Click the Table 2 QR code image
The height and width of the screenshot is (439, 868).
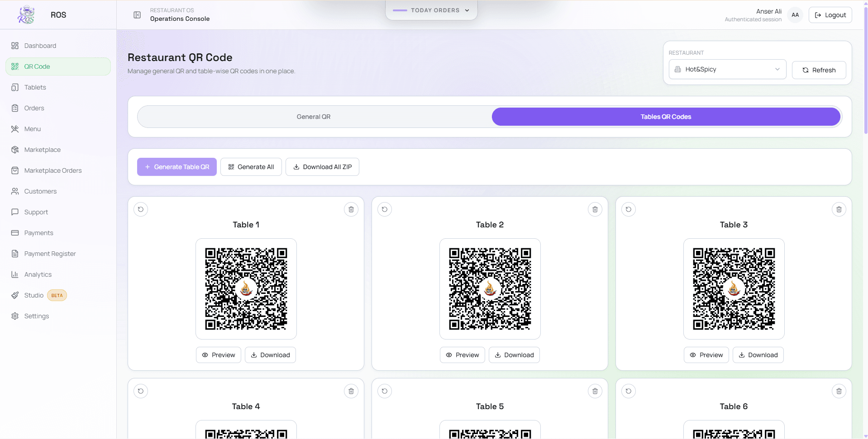click(490, 289)
